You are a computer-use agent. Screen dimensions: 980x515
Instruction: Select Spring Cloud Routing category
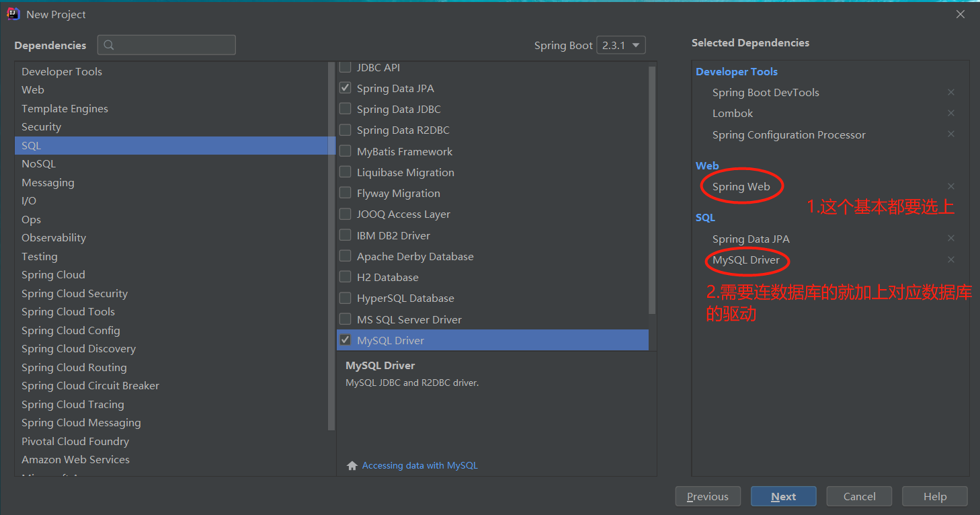tap(171, 367)
